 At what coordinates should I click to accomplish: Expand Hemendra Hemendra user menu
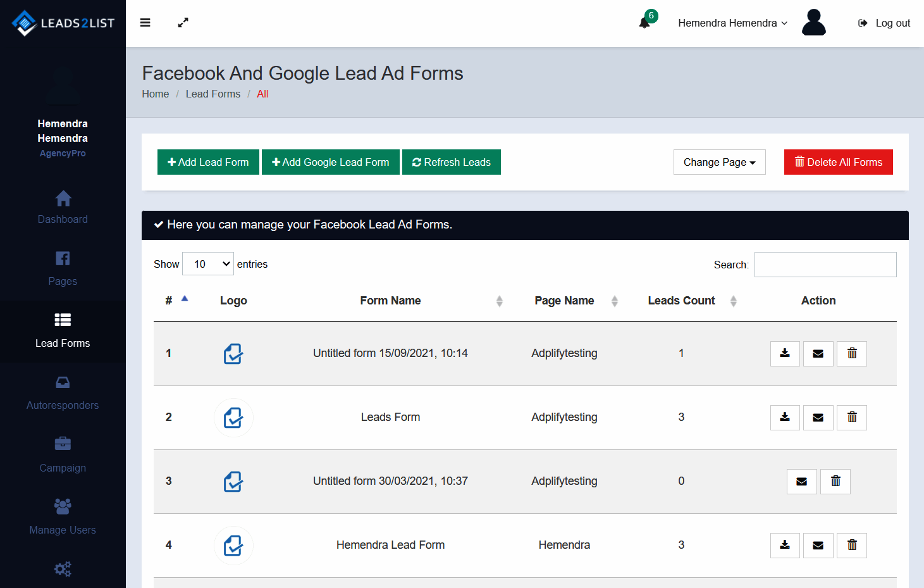click(732, 23)
